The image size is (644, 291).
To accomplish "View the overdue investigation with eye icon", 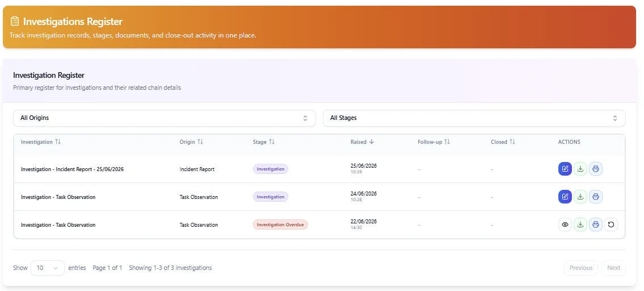I will tap(565, 225).
